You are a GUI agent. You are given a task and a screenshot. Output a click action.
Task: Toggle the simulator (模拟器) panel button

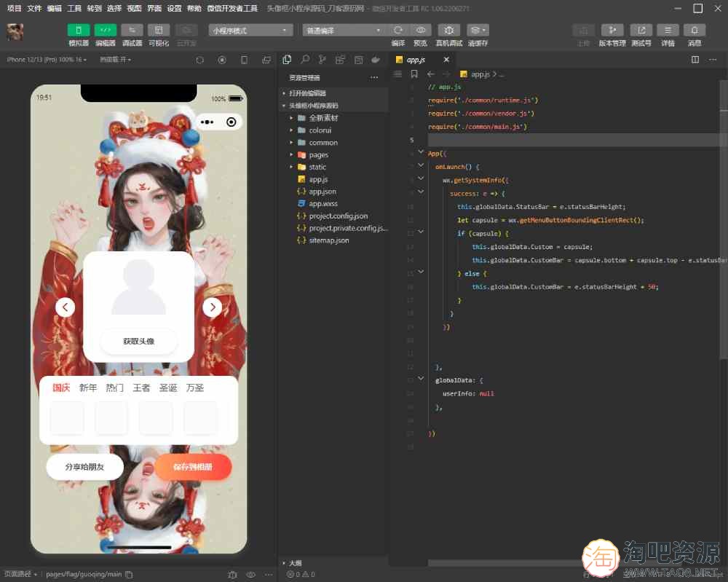click(x=79, y=30)
